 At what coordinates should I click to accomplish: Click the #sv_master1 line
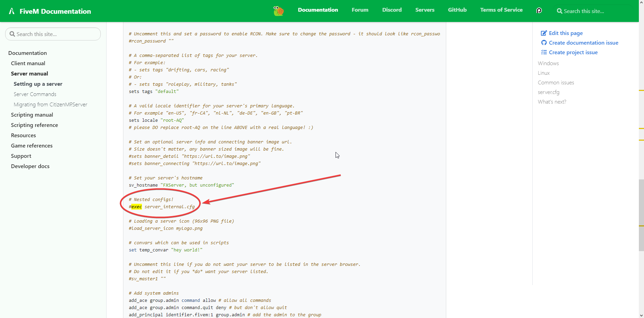click(x=147, y=279)
